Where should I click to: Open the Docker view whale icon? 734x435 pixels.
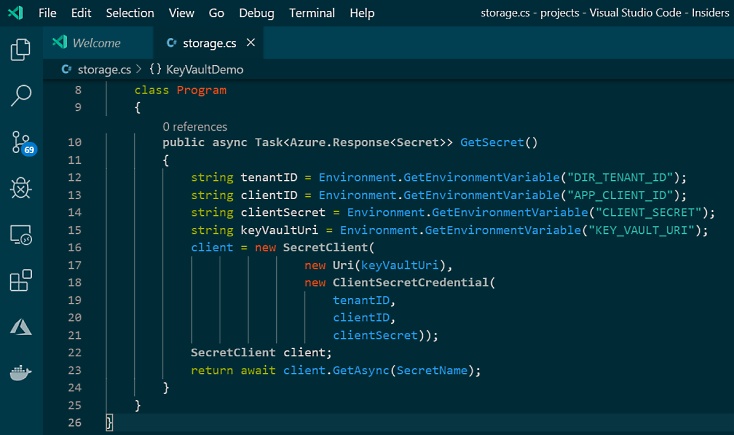coord(20,373)
